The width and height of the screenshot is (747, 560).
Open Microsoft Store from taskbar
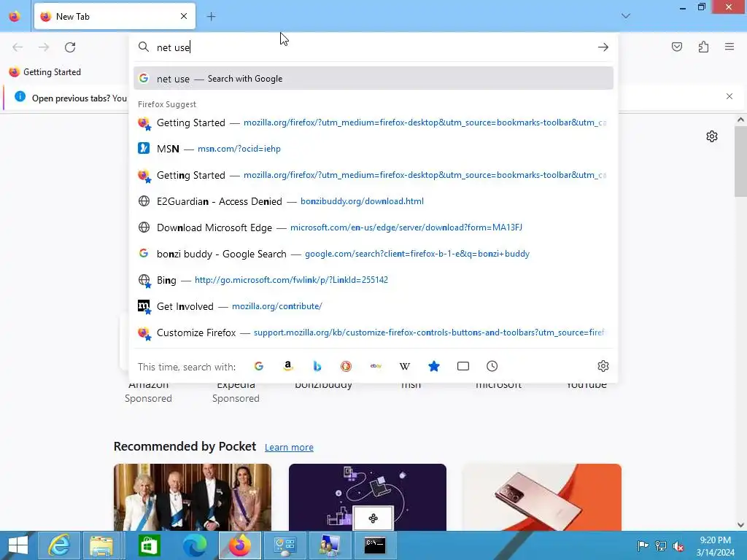coord(149,545)
